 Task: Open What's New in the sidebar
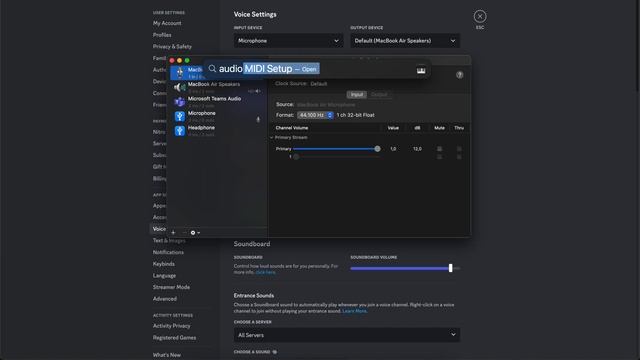click(167, 355)
